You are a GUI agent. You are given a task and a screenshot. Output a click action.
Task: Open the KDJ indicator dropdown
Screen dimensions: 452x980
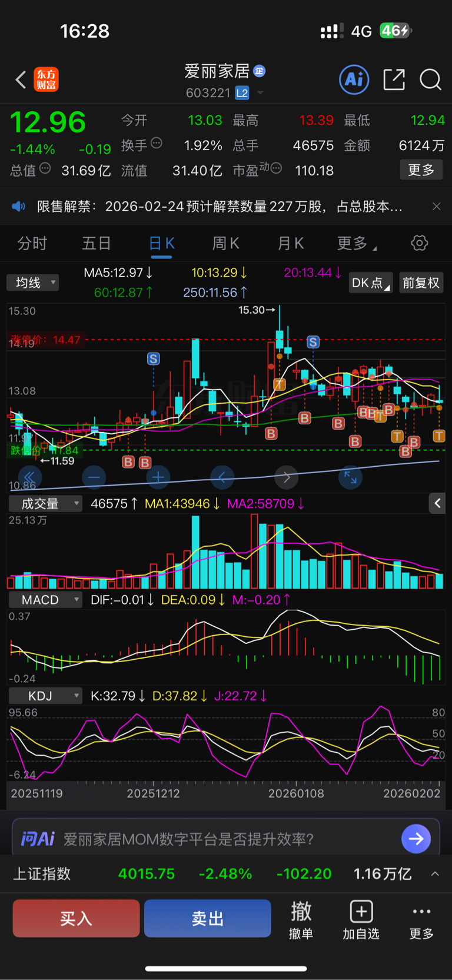[x=45, y=696]
